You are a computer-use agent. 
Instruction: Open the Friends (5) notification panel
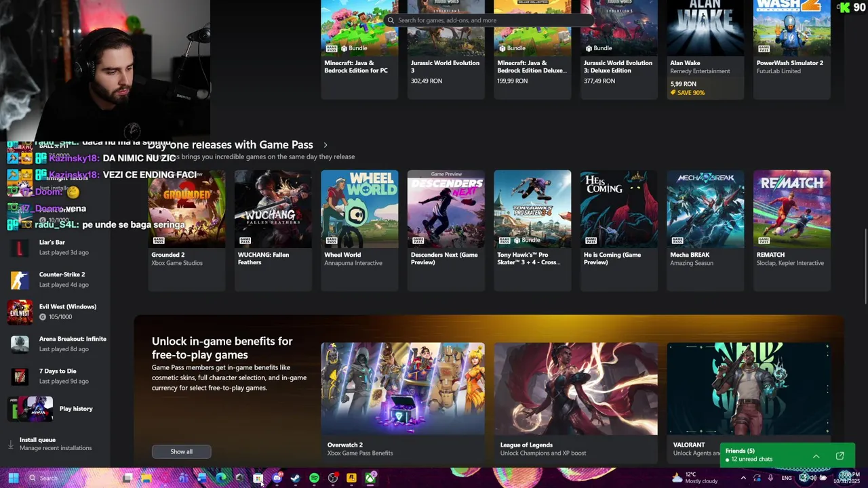[787, 455]
